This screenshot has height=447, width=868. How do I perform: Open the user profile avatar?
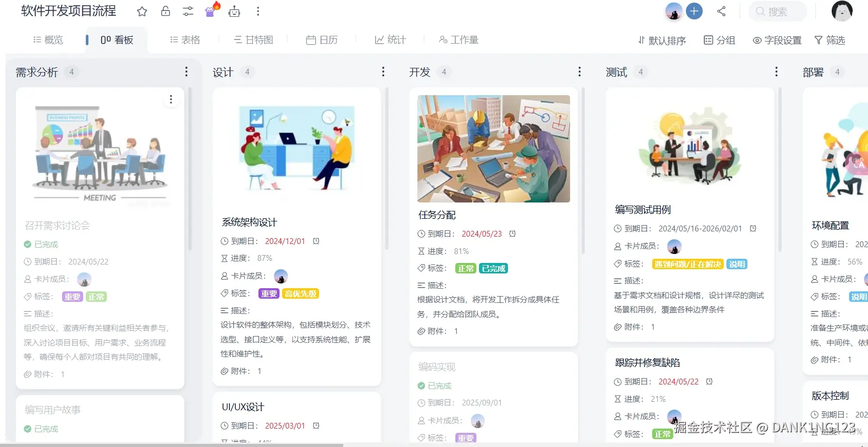842,11
